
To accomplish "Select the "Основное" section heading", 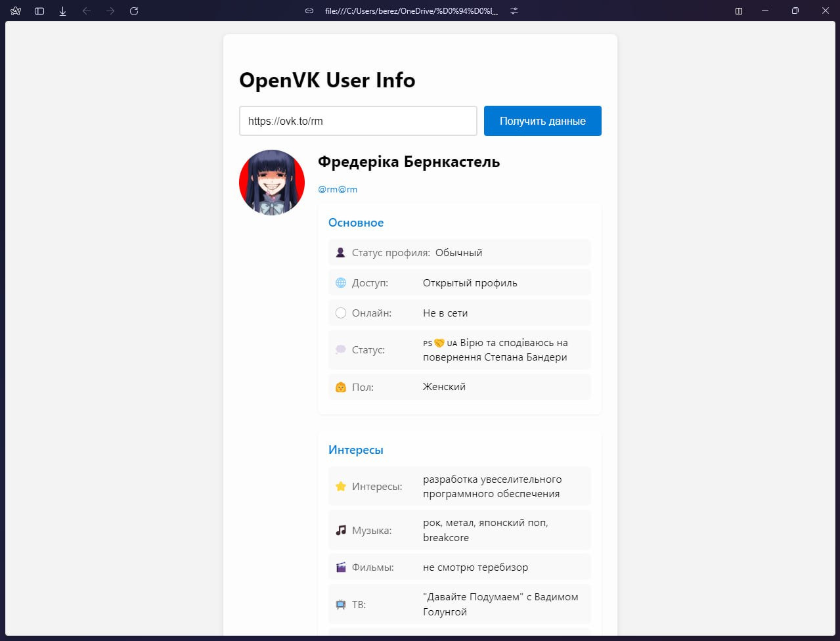I will [356, 223].
